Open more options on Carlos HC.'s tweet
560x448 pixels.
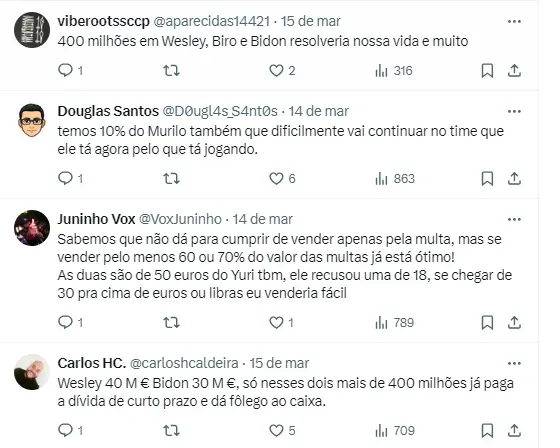514,364
